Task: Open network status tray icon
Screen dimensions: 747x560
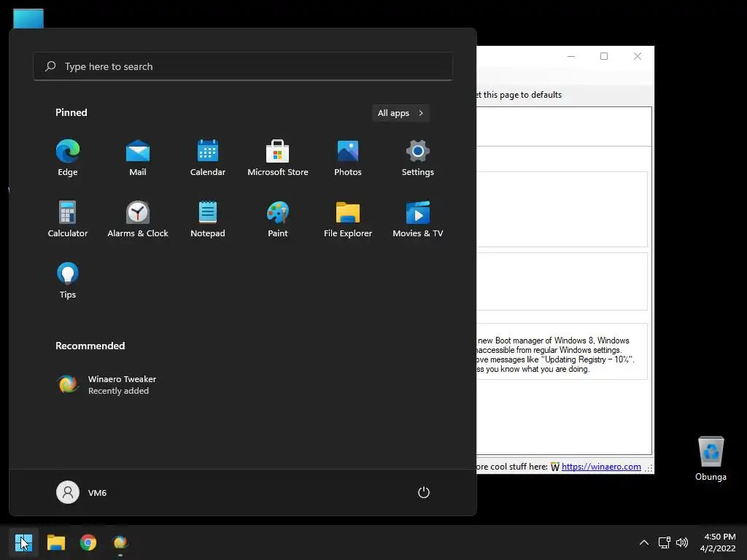Action: point(664,542)
